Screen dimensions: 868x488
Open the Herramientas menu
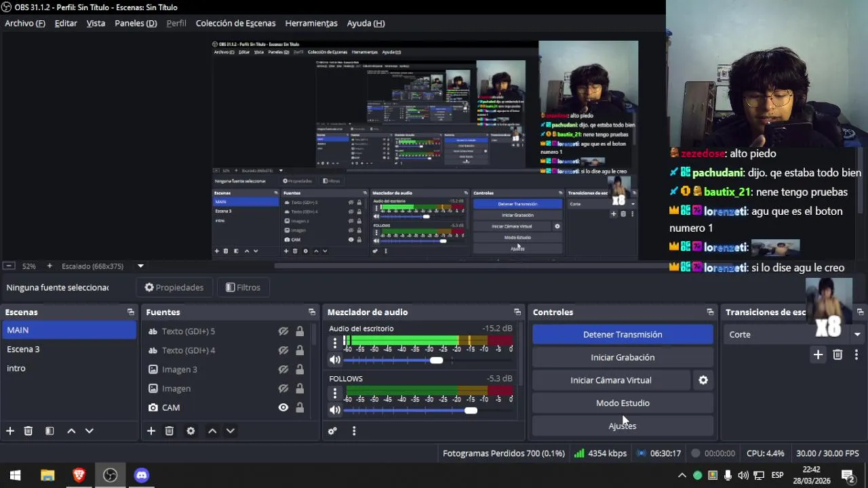pos(311,23)
